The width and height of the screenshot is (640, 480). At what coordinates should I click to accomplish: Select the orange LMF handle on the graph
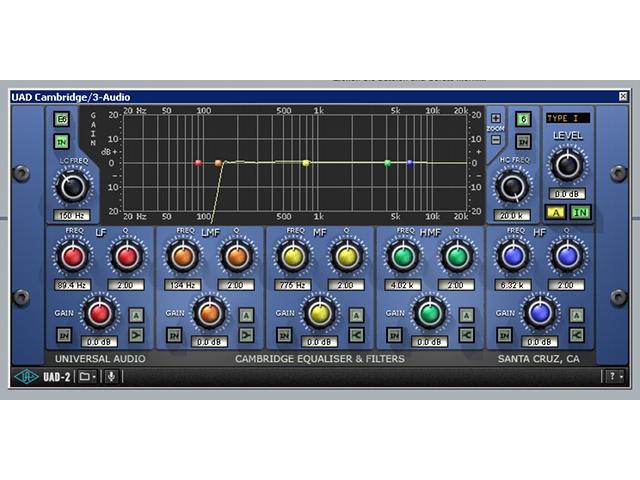click(x=218, y=163)
